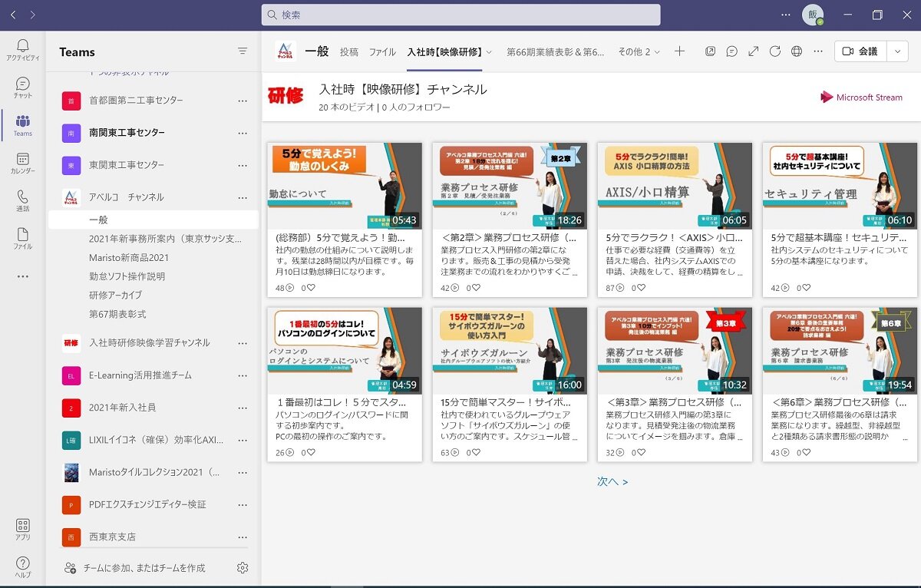The width and height of the screenshot is (921, 588).
Task: Like the 勤怠 video with heart icon
Action: (x=312, y=288)
